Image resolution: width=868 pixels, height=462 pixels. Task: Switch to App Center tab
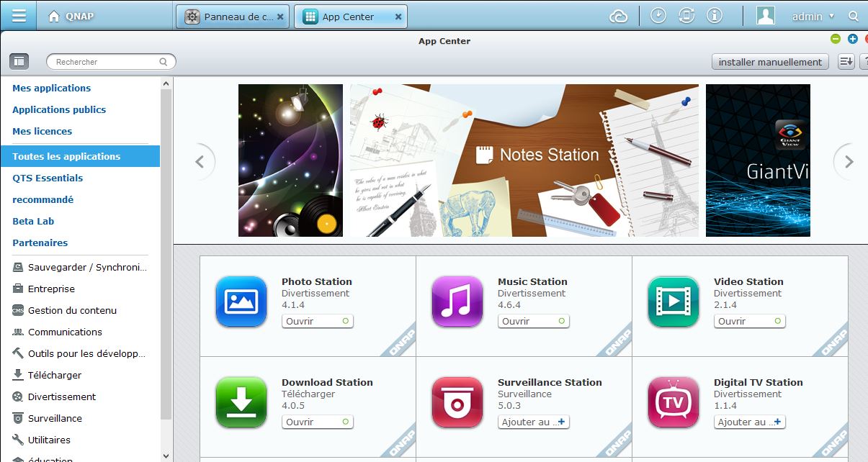coord(350,17)
